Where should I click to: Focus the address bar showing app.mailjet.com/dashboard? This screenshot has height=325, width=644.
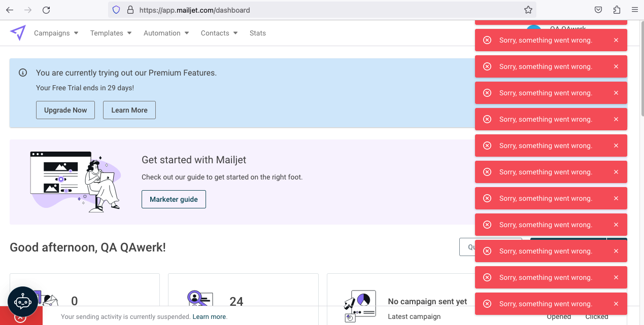coord(322,10)
